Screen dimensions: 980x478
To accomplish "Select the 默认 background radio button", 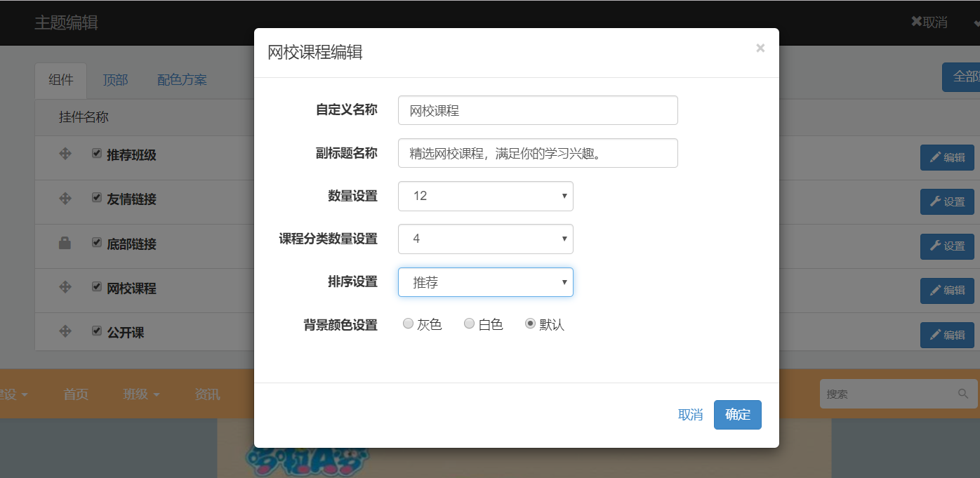I will (531, 324).
